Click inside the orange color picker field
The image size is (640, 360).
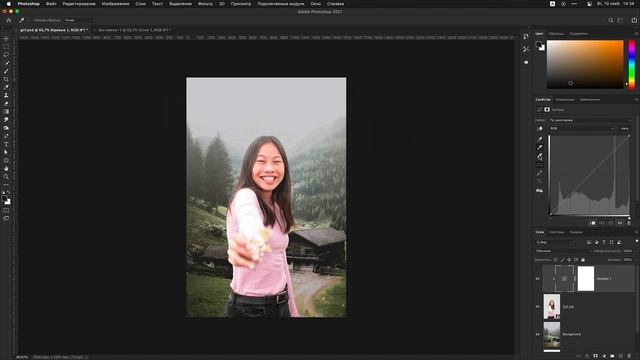pyautogui.click(x=585, y=64)
